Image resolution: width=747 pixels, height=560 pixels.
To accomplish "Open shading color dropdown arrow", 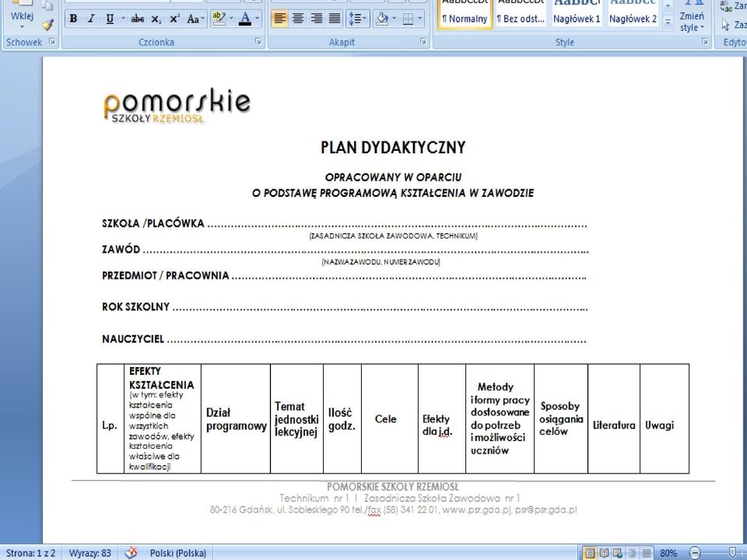I will pyautogui.click(x=394, y=19).
